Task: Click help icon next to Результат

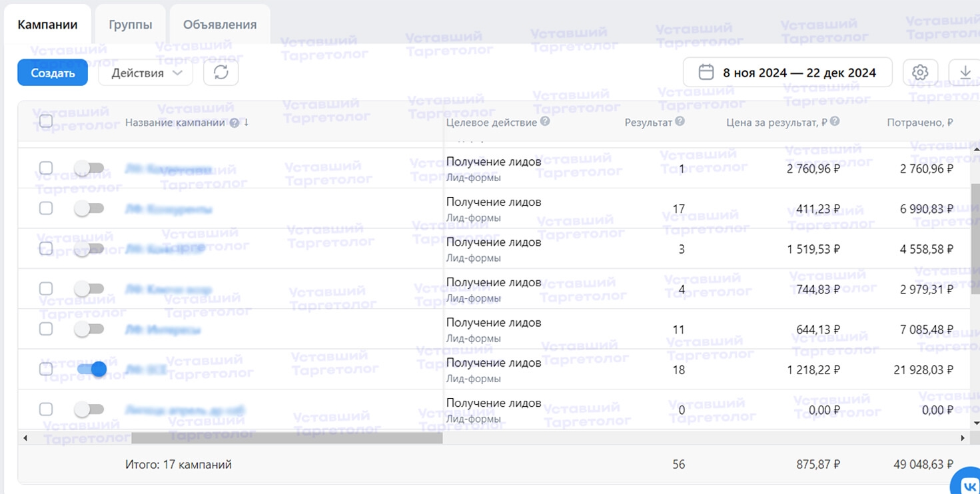Action: pyautogui.click(x=680, y=122)
